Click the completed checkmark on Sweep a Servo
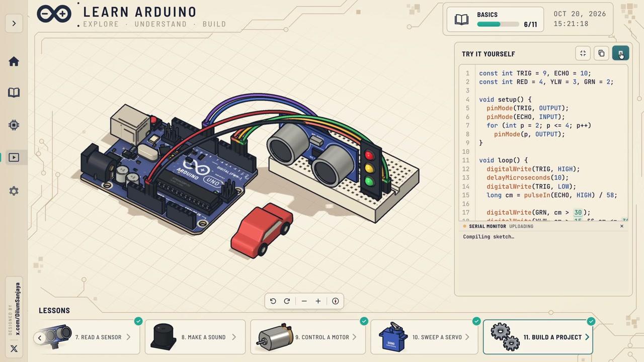This screenshot has height=362, width=644. [476, 321]
